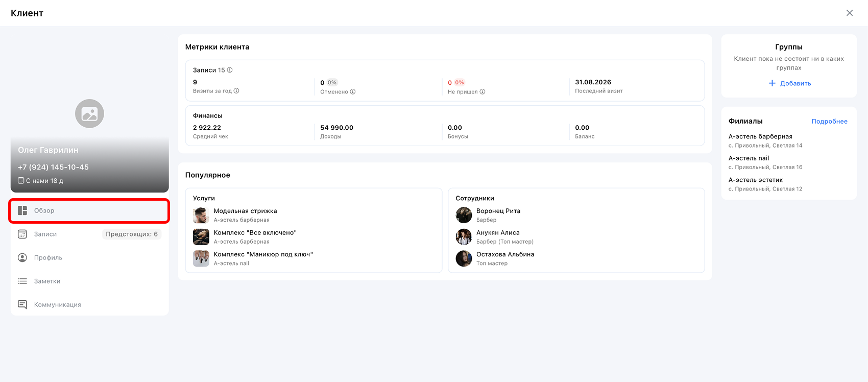Viewport: 868px width, 382px height.
Task: Click Модельная стрижка service thumbnail
Action: tap(201, 216)
